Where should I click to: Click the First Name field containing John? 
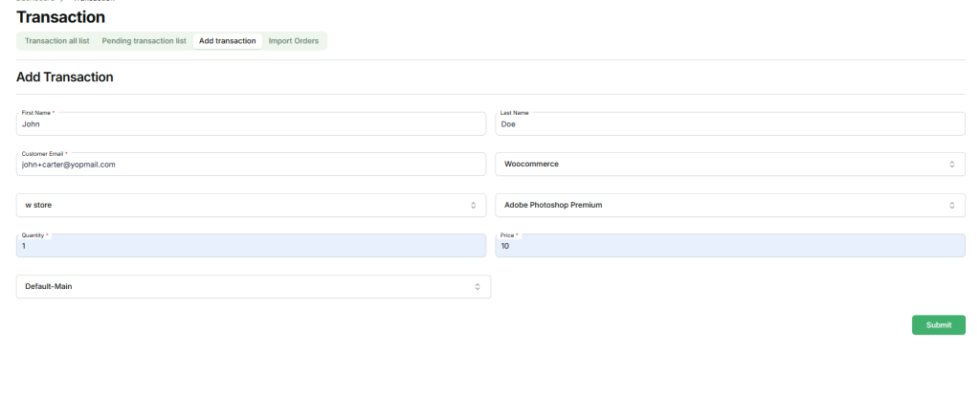pyautogui.click(x=251, y=123)
